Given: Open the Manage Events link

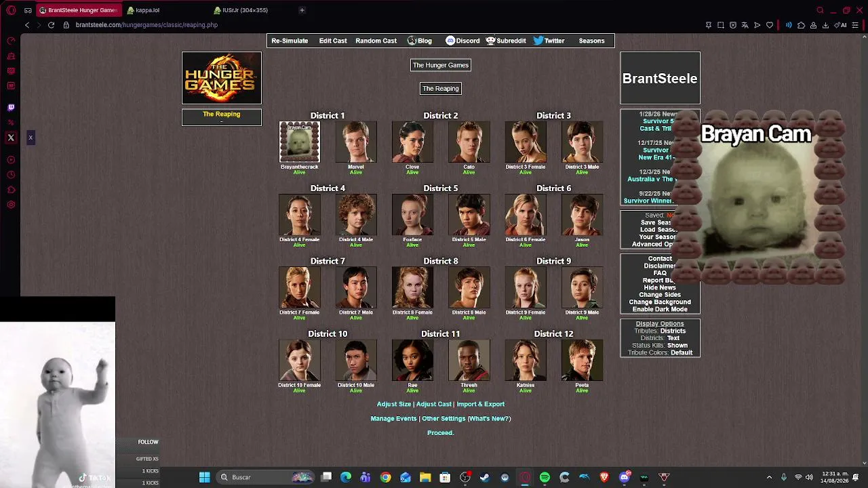Looking at the screenshot, I should point(393,419).
